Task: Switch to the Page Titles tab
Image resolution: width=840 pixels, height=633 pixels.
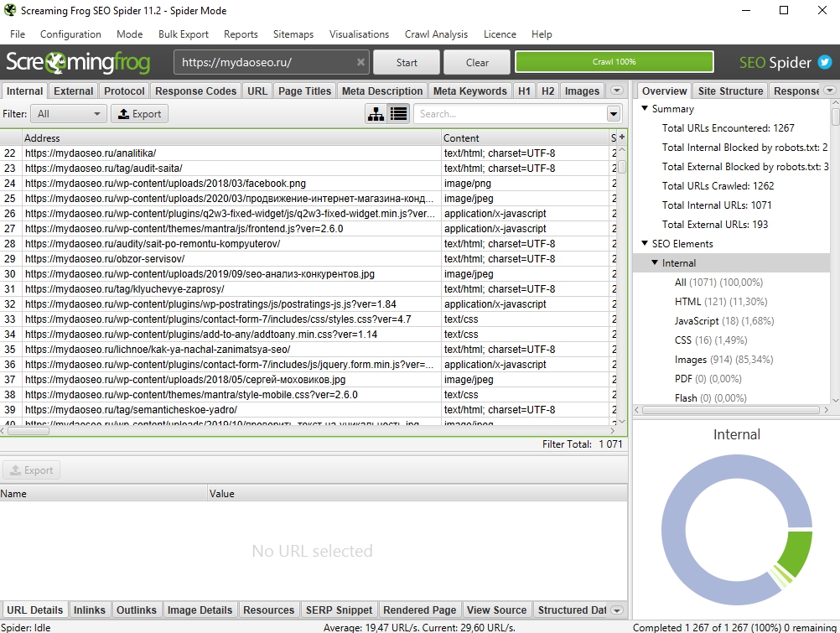Action: click(305, 91)
